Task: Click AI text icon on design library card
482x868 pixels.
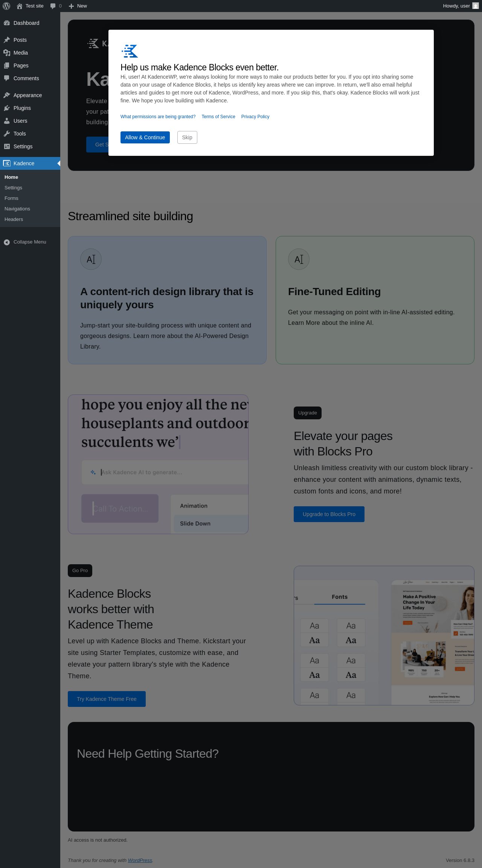Action: pos(91,259)
